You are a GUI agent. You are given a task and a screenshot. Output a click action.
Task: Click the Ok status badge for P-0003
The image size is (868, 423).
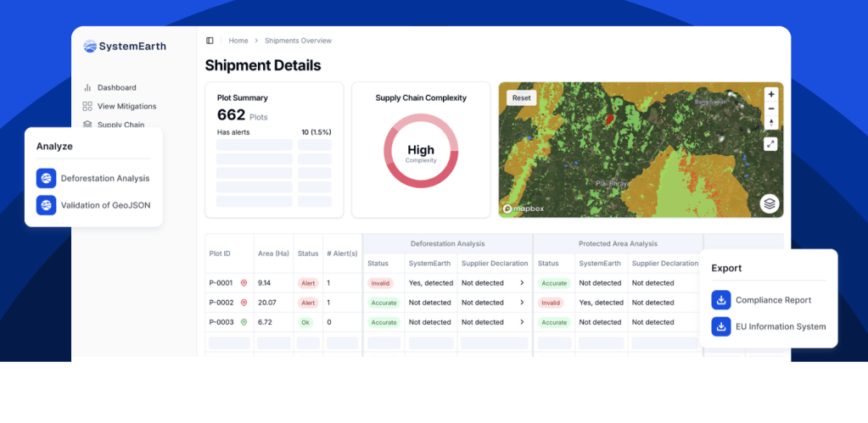click(x=305, y=322)
